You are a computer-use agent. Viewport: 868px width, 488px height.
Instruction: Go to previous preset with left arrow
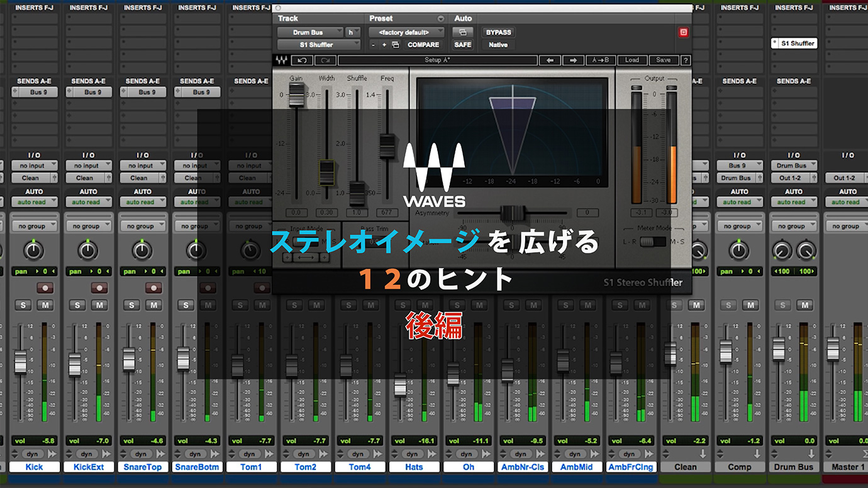click(x=550, y=60)
